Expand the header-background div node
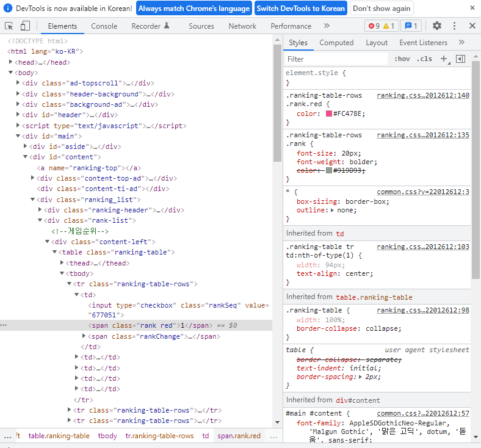Viewport: 481px width, 448px height. (x=18, y=93)
